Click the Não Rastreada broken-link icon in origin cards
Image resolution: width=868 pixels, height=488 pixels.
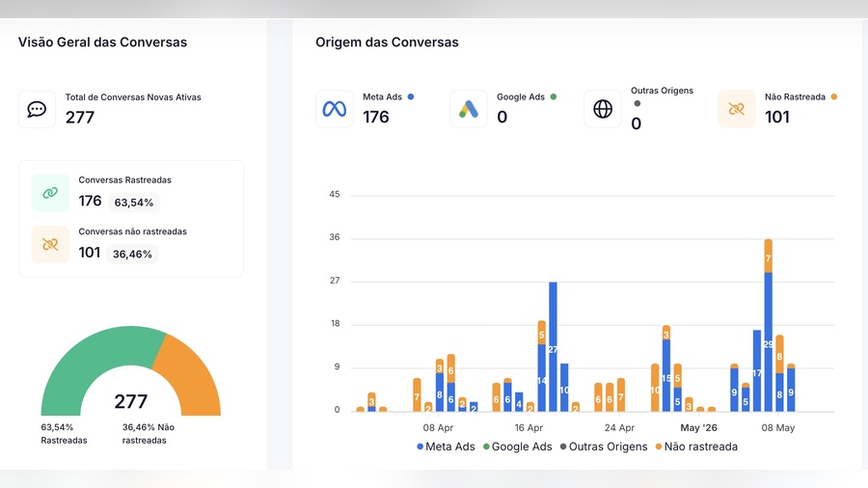coord(737,109)
